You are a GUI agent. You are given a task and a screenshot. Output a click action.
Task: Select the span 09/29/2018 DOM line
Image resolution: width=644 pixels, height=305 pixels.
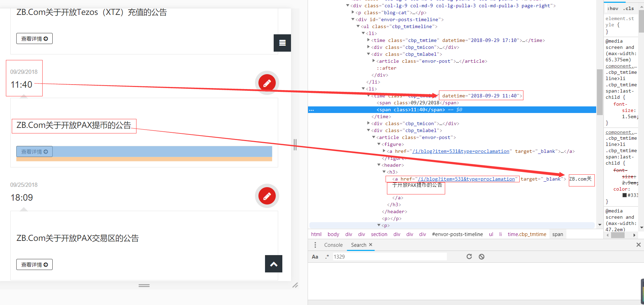pyautogui.click(x=418, y=103)
